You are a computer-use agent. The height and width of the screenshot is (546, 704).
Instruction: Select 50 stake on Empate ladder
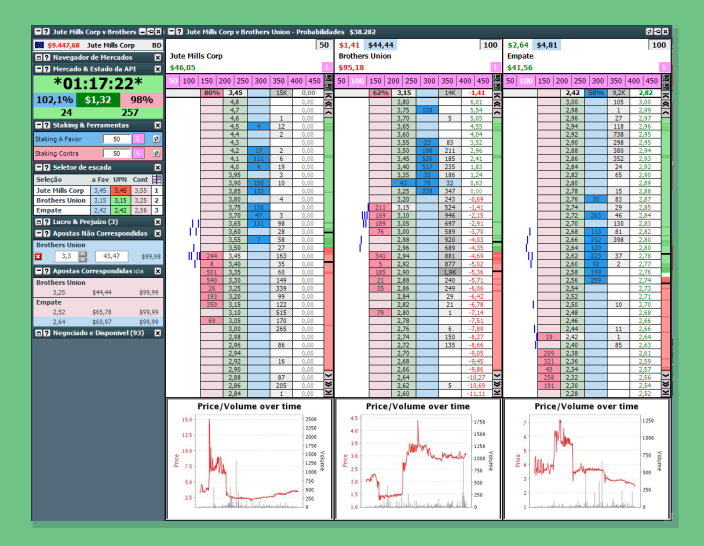click(x=510, y=81)
